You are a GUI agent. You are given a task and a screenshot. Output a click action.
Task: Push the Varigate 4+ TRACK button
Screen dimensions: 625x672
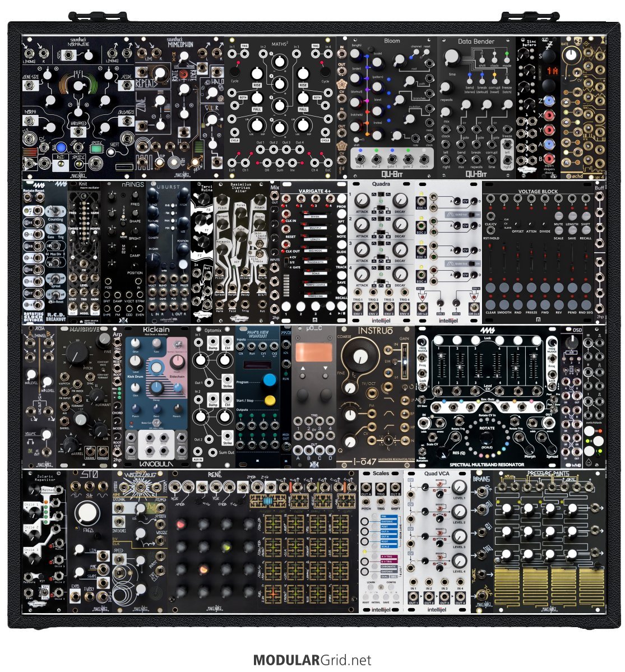click(x=341, y=259)
